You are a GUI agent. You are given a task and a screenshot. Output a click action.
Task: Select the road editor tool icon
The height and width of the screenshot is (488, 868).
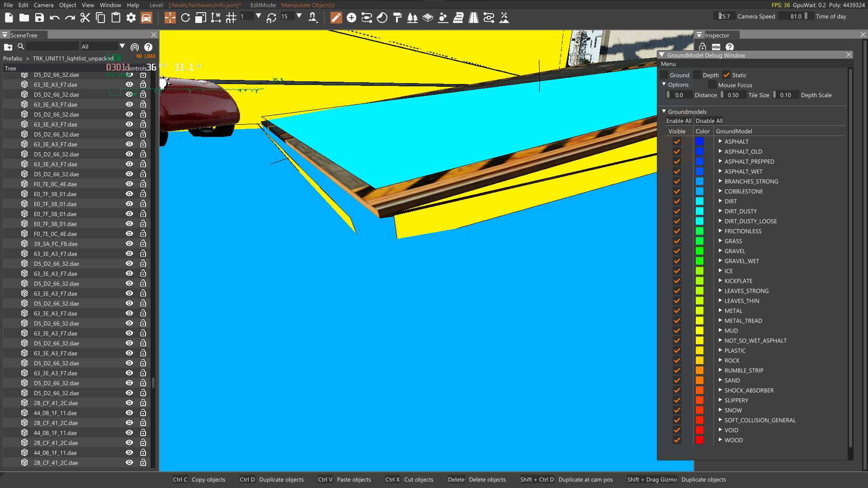(x=473, y=18)
